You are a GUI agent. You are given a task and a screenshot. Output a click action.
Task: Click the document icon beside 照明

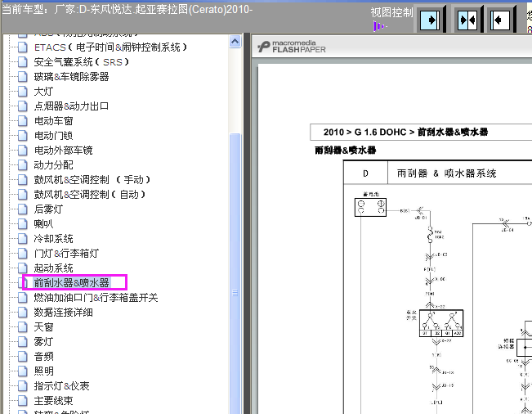(x=22, y=371)
